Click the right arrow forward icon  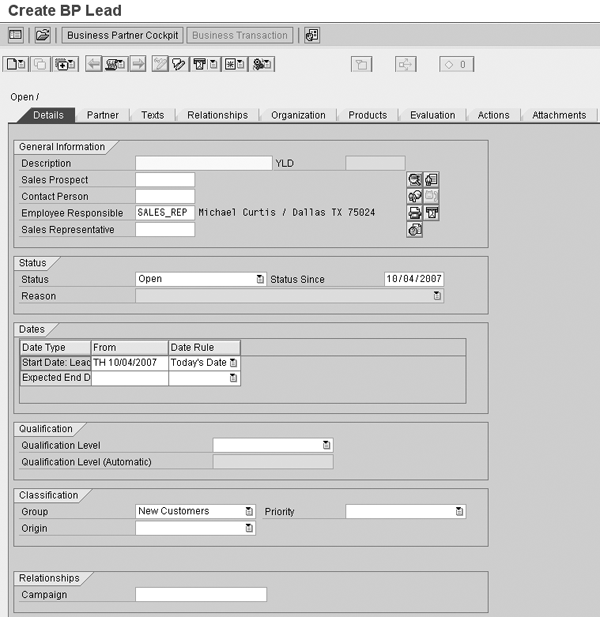(x=138, y=64)
